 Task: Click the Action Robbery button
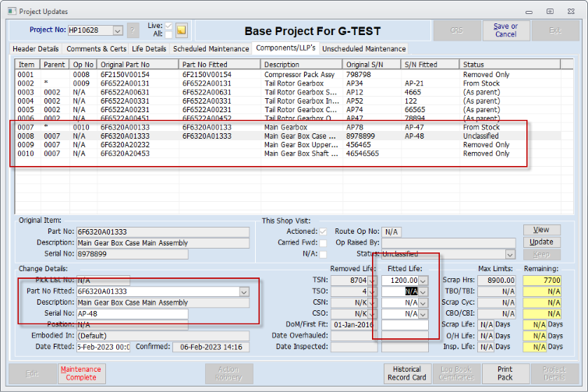(228, 373)
